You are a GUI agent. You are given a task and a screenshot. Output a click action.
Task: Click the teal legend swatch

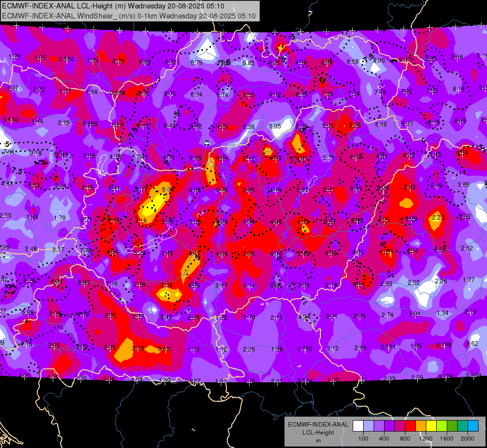463,426
